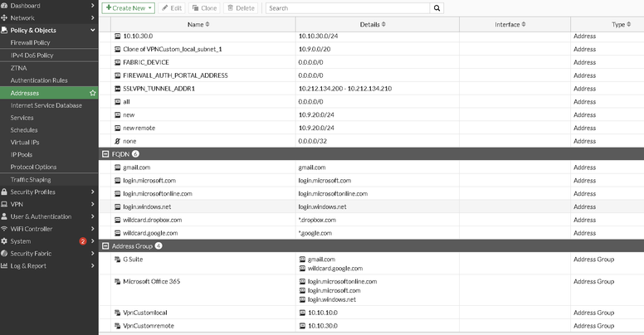
Task: Expand the VPN menu chevron
Action: [x=92, y=204]
